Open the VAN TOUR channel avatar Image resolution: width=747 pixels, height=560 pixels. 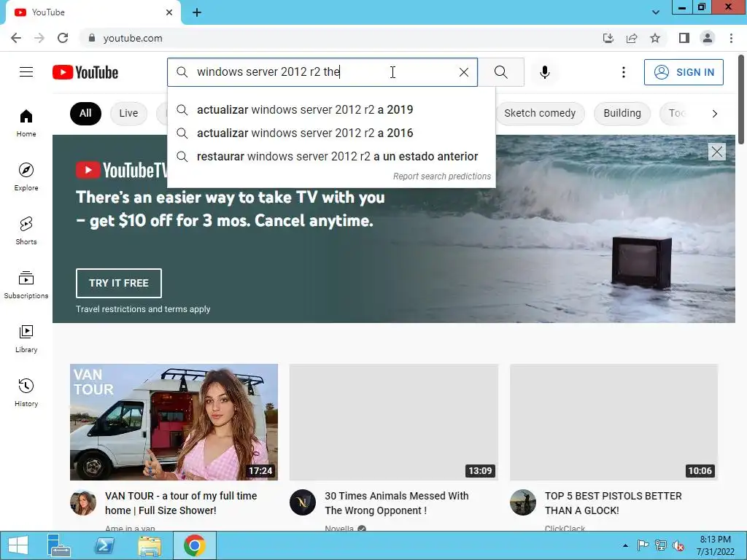83,502
